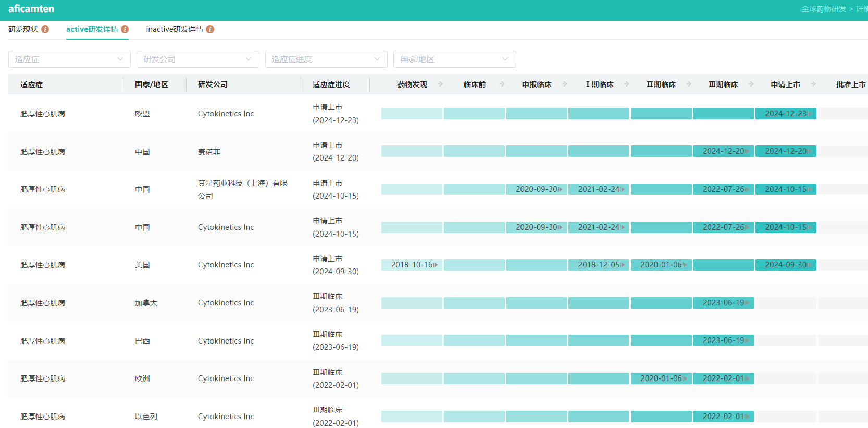The width and height of the screenshot is (868, 428).
Task: Open the 研发公司 filter dropdown
Action: pos(197,59)
